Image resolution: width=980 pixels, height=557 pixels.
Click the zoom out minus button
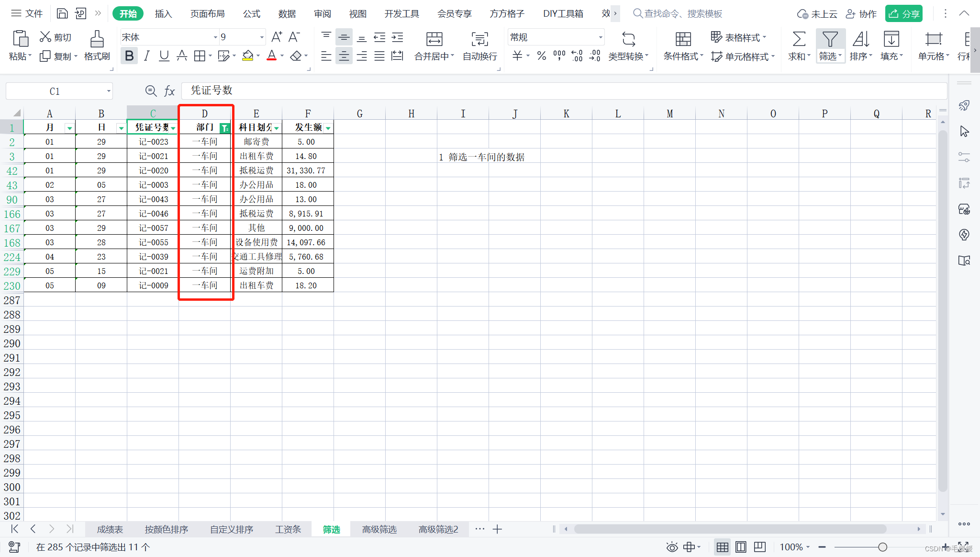pos(822,547)
